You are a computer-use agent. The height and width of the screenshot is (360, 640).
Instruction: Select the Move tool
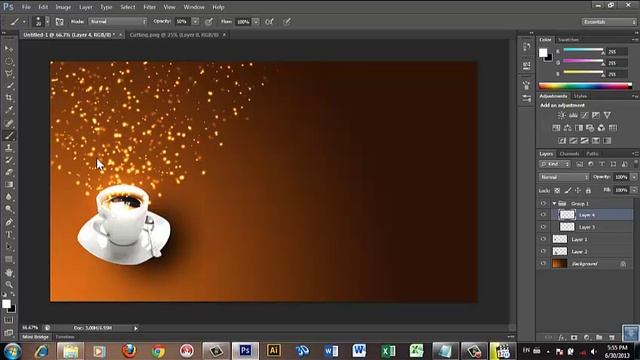pyautogui.click(x=9, y=49)
